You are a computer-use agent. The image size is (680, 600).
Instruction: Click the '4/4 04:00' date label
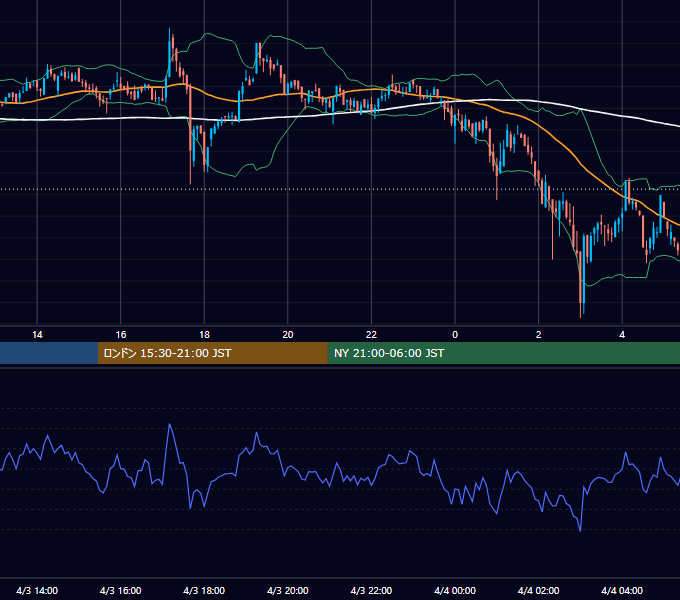622,590
